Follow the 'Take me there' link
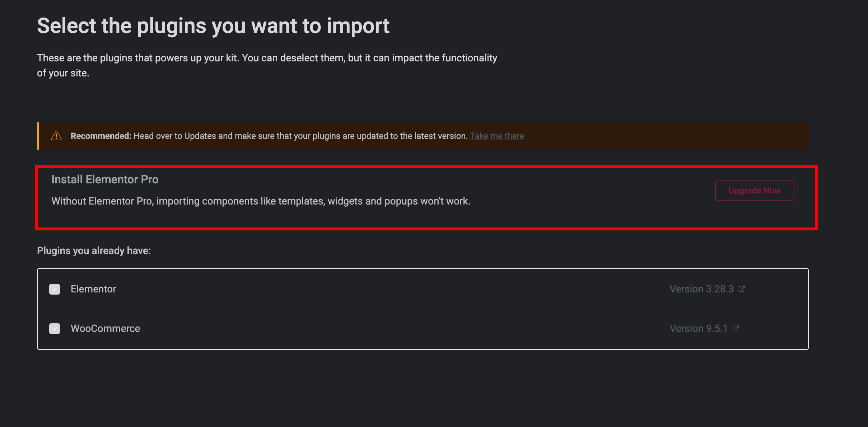 [497, 136]
